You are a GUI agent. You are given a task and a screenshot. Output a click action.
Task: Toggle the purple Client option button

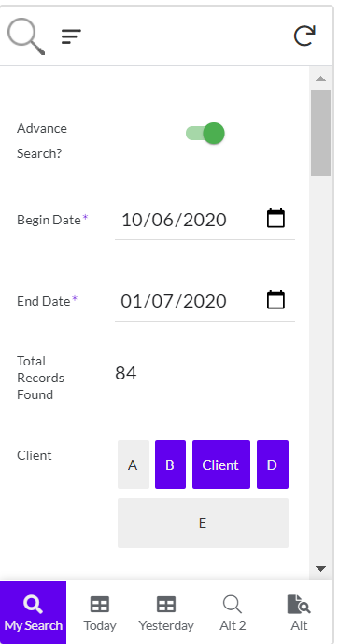tap(221, 465)
